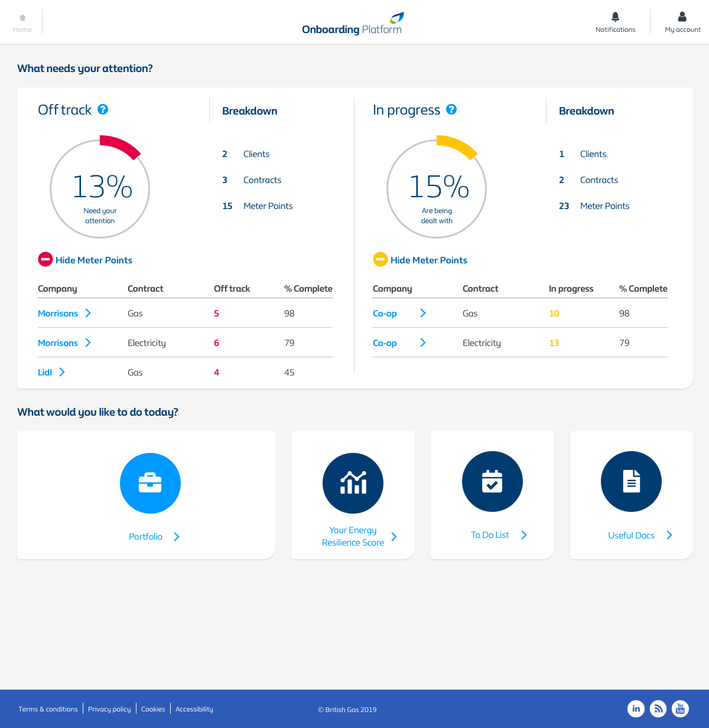Expand Lidl Gas row chevron
The width and height of the screenshot is (709, 728).
click(x=62, y=372)
